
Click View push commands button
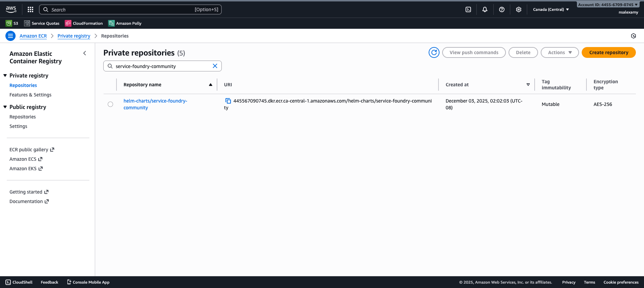[x=474, y=52]
